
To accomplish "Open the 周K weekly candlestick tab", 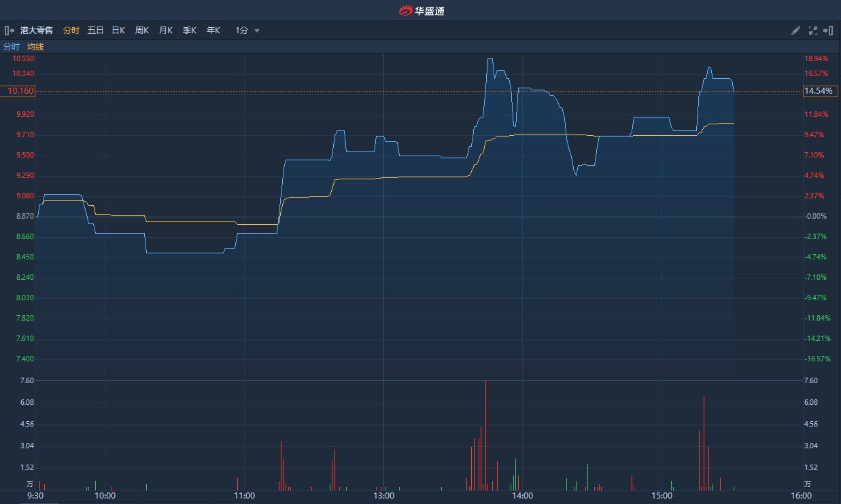I will (141, 31).
